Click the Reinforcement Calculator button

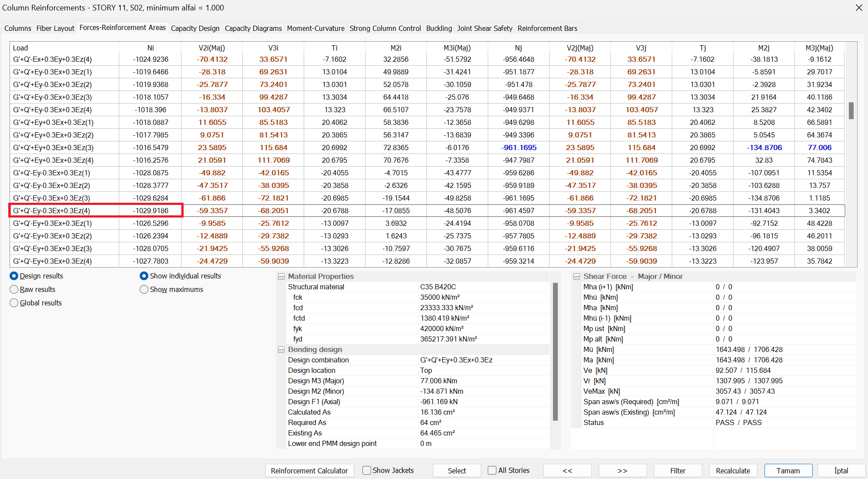point(309,471)
